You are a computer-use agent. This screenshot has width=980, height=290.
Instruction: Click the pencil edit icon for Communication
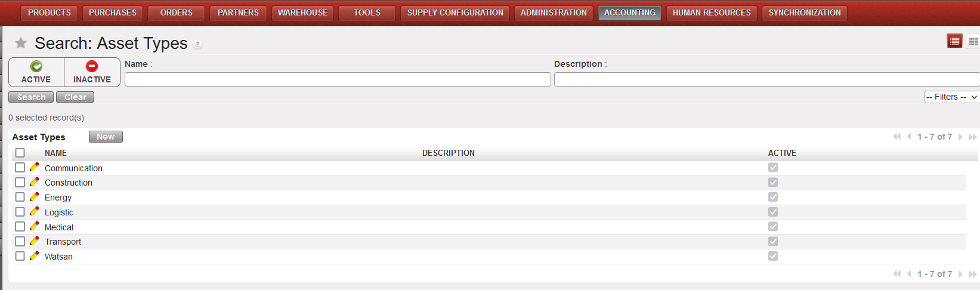pyautogui.click(x=35, y=168)
